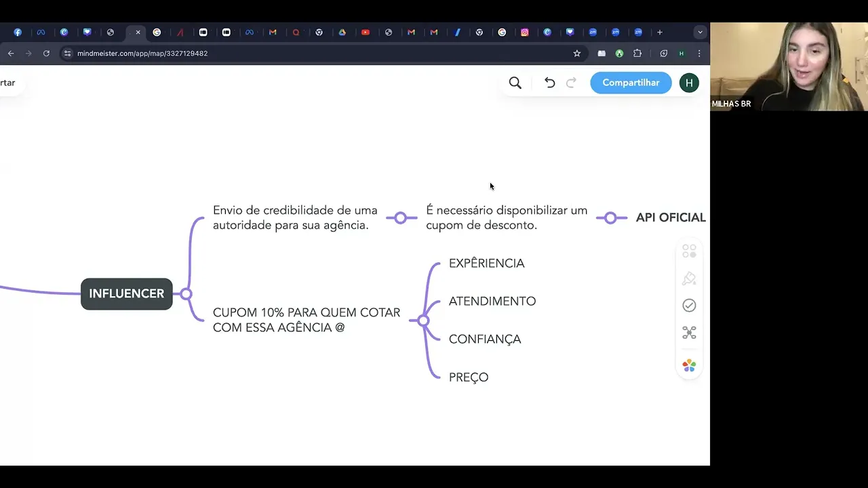Go back in the browser
This screenshot has height=488, width=868.
tap(11, 54)
